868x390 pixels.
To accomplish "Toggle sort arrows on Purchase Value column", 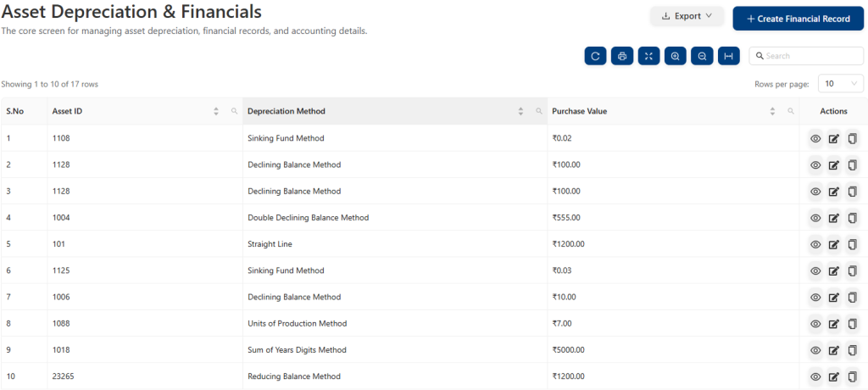I will point(772,111).
